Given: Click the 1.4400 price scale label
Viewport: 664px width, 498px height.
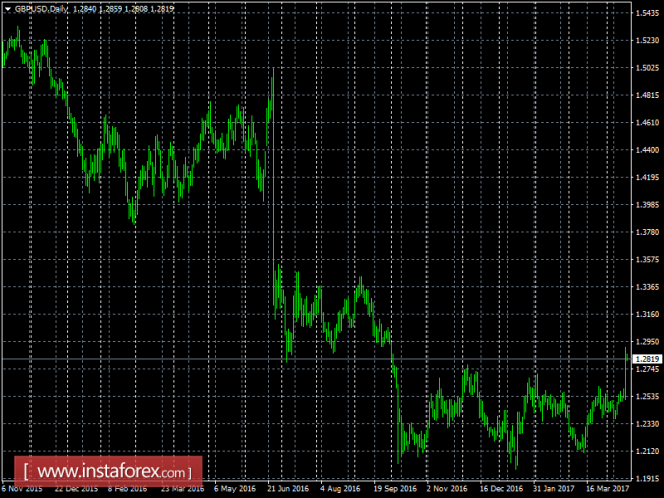Looking at the screenshot, I should click(647, 150).
